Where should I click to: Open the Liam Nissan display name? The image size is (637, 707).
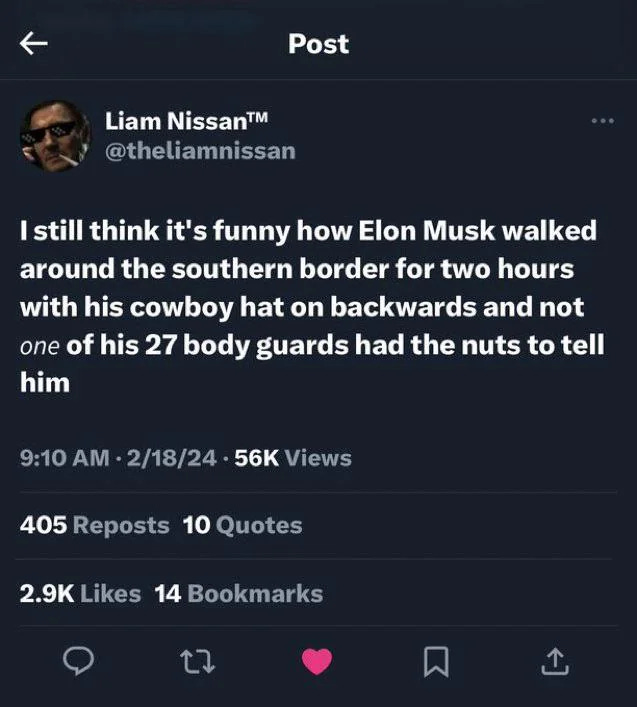coord(187,121)
